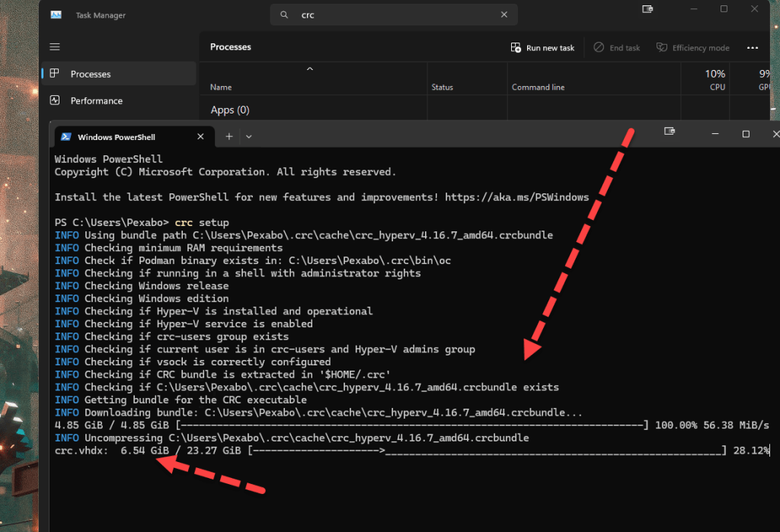Screen dimensions: 780x532
Task: Click 'Checking Windows edition' line
Action: pyautogui.click(x=157, y=299)
